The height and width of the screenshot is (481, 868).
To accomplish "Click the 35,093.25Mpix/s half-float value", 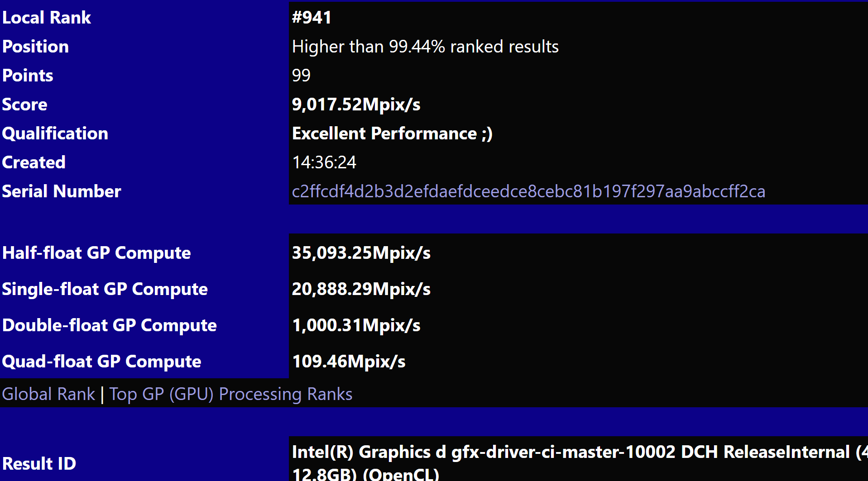I will coord(361,253).
